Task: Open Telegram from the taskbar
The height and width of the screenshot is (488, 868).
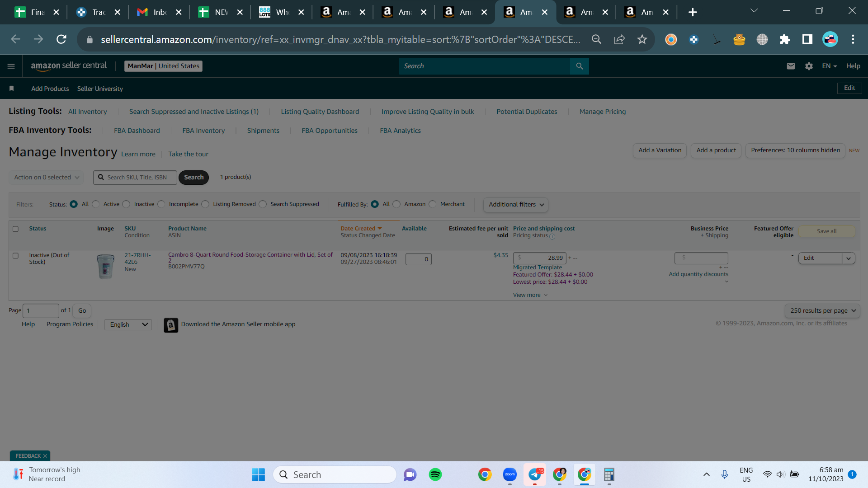Action: [x=535, y=474]
